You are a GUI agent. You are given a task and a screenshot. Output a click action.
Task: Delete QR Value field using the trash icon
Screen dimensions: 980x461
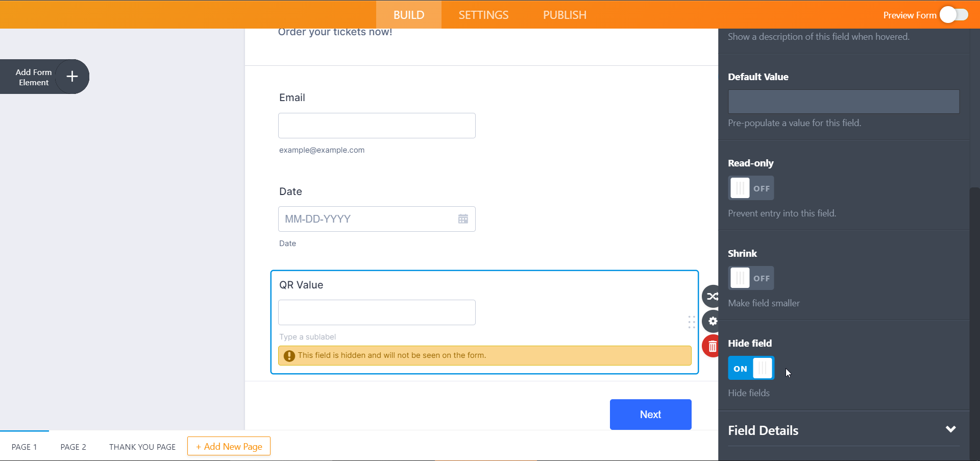coord(713,346)
